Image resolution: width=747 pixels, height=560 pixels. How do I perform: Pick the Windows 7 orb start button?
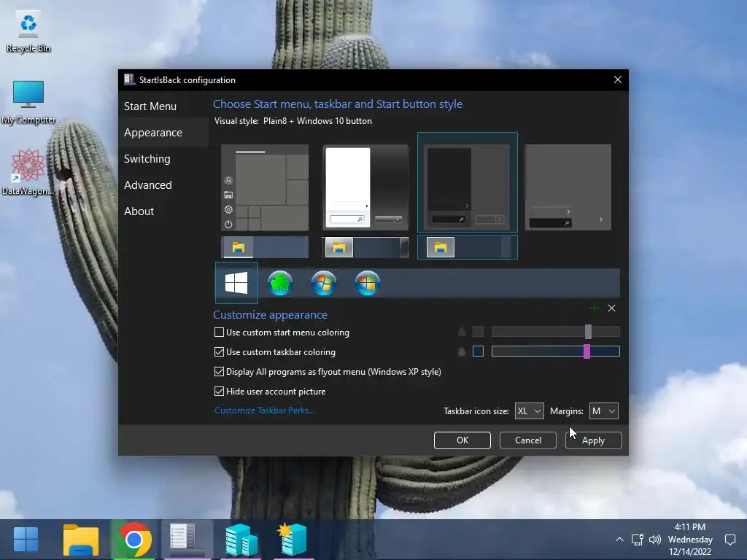click(323, 283)
